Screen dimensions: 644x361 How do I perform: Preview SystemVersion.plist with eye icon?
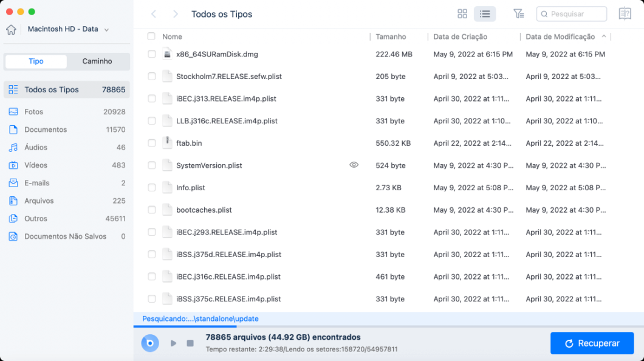[354, 165]
